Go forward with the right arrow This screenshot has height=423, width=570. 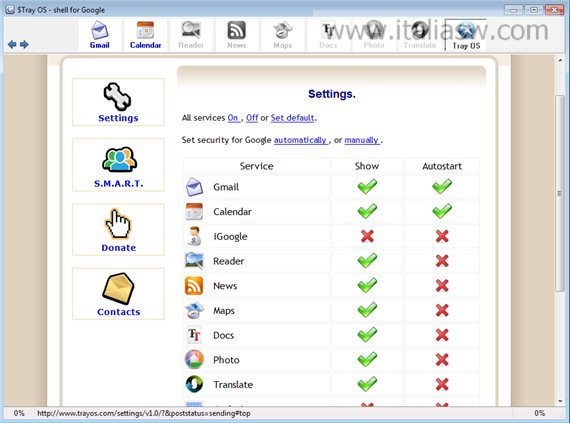pos(24,44)
